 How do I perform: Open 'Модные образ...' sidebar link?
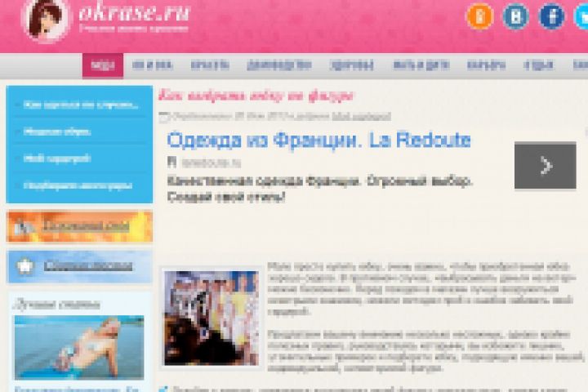[56, 131]
